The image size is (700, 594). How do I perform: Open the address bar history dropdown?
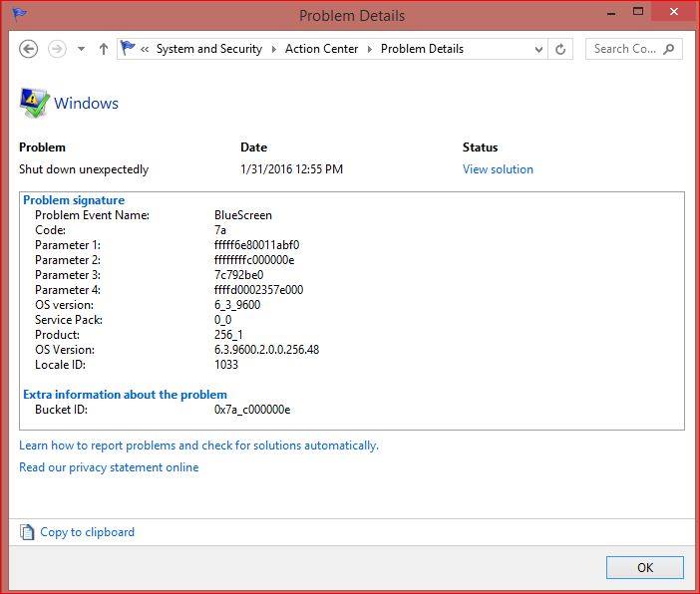click(538, 49)
